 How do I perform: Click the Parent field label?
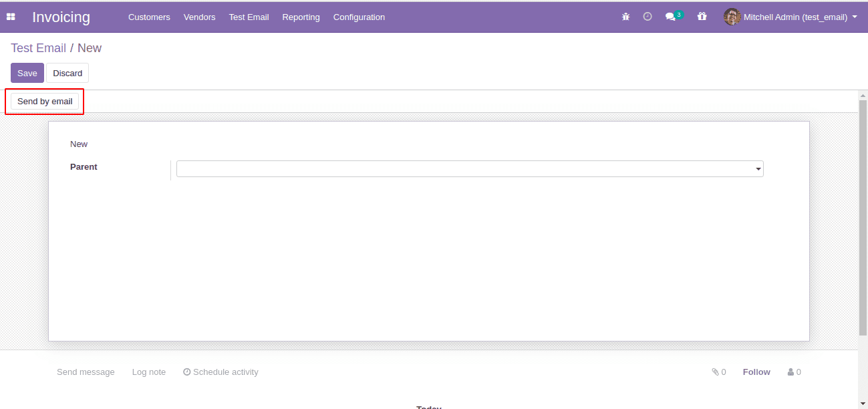point(84,167)
